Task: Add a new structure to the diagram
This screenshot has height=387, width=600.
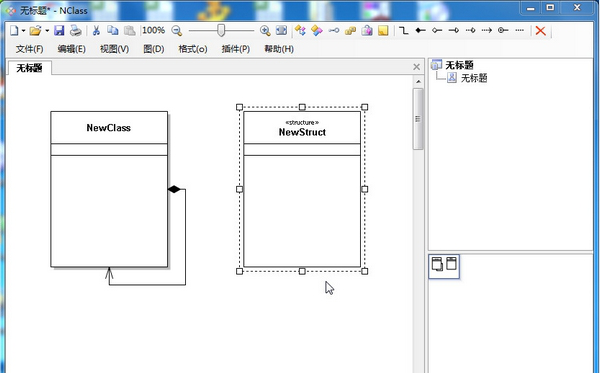Action: pyautogui.click(x=317, y=30)
